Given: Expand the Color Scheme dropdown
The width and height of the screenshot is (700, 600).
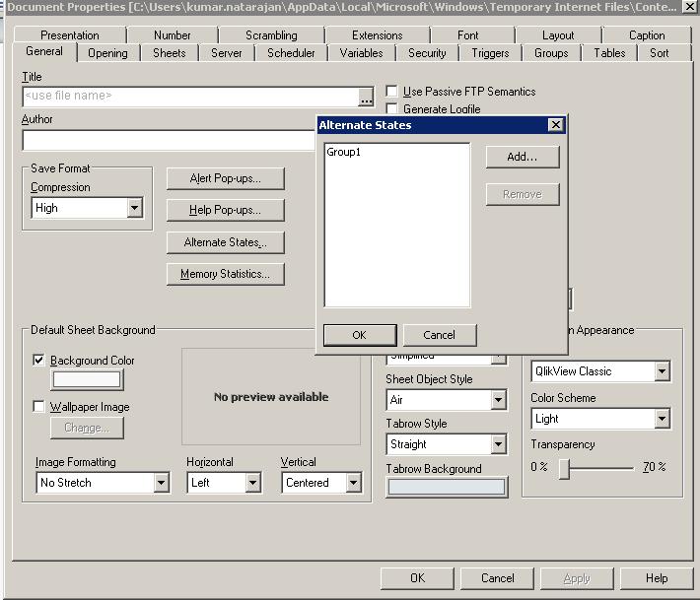Looking at the screenshot, I should (x=662, y=419).
